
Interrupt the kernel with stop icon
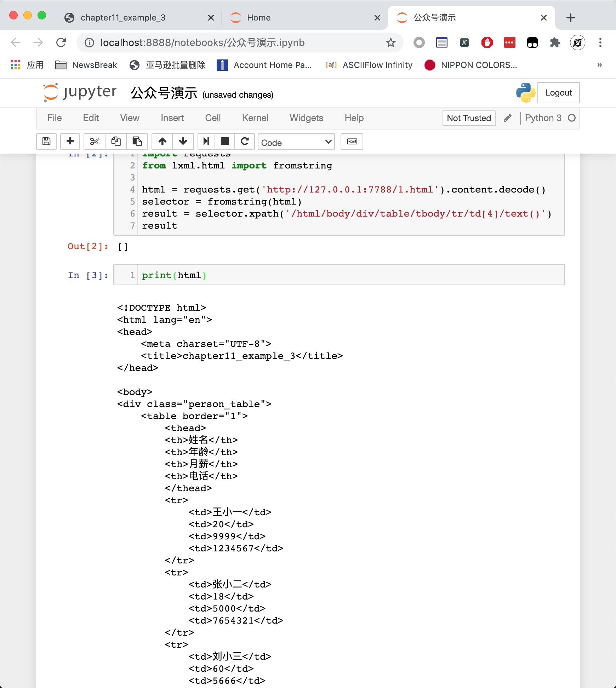[225, 142]
